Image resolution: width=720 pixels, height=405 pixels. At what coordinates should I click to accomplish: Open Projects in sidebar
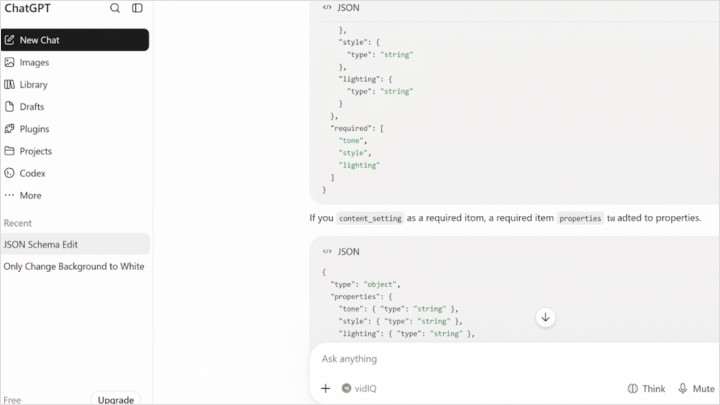click(x=75, y=151)
